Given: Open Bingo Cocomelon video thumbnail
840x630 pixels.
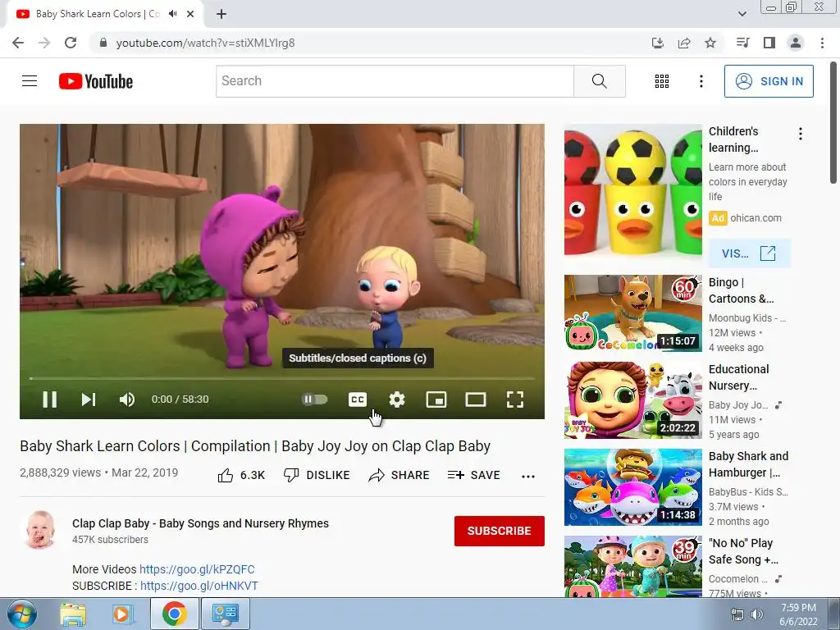Looking at the screenshot, I should [632, 313].
